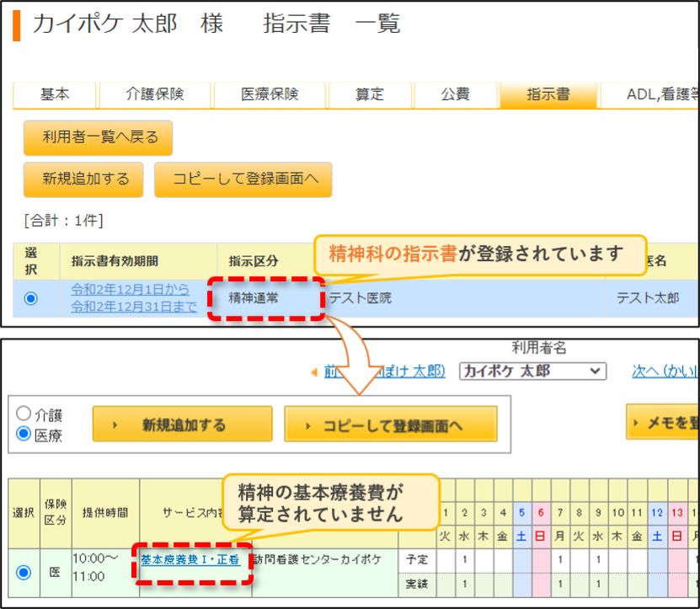Click the メモを登録 button
This screenshot has height=609, width=700.
663,422
